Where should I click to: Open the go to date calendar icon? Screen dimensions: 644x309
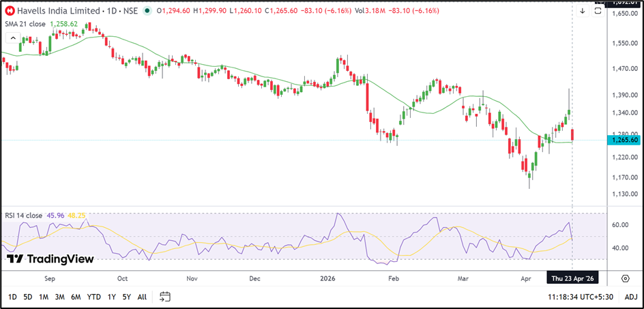(x=164, y=297)
